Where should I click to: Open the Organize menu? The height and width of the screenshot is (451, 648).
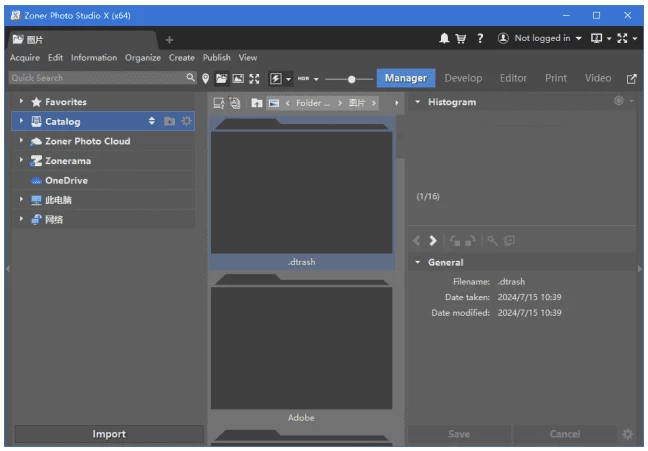coord(143,58)
